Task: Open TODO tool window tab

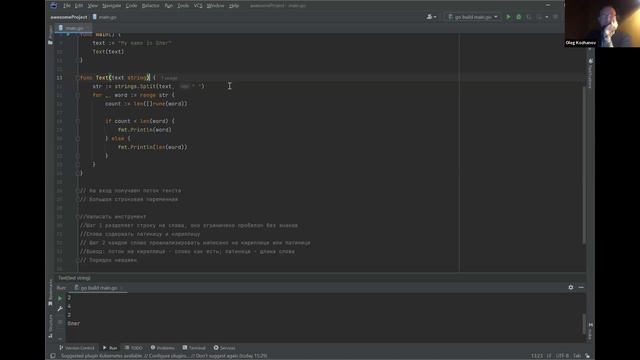Action: pos(134,348)
